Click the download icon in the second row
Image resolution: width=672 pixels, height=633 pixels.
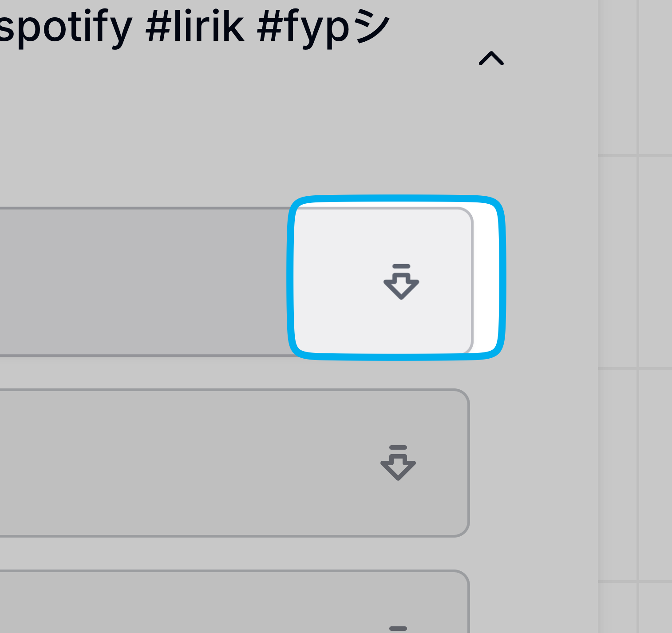click(x=398, y=463)
